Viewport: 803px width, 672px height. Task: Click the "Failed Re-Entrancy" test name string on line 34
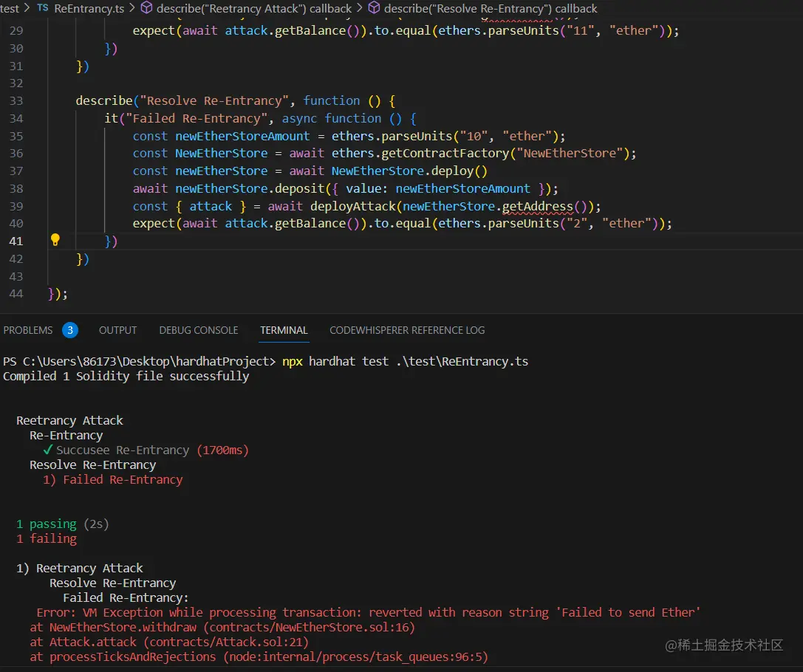(x=197, y=119)
